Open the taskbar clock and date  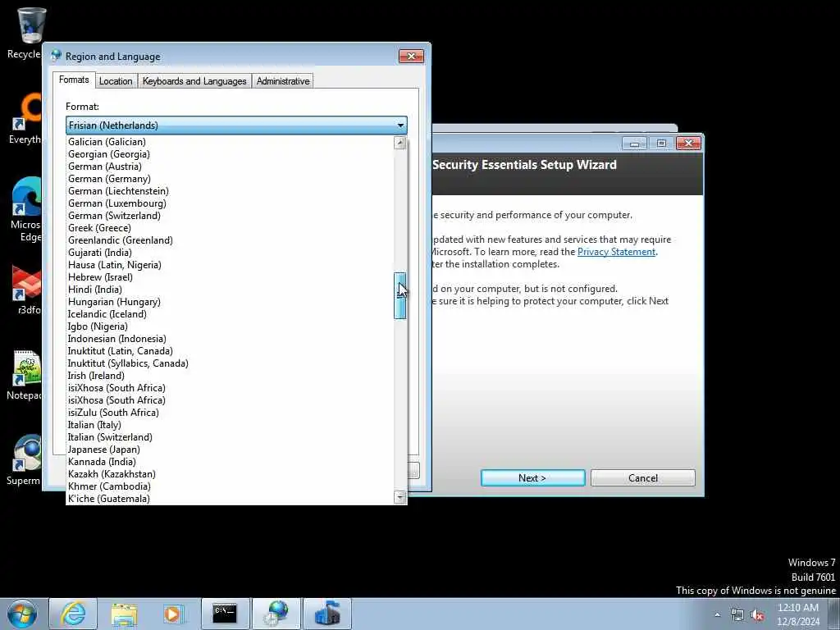798,614
